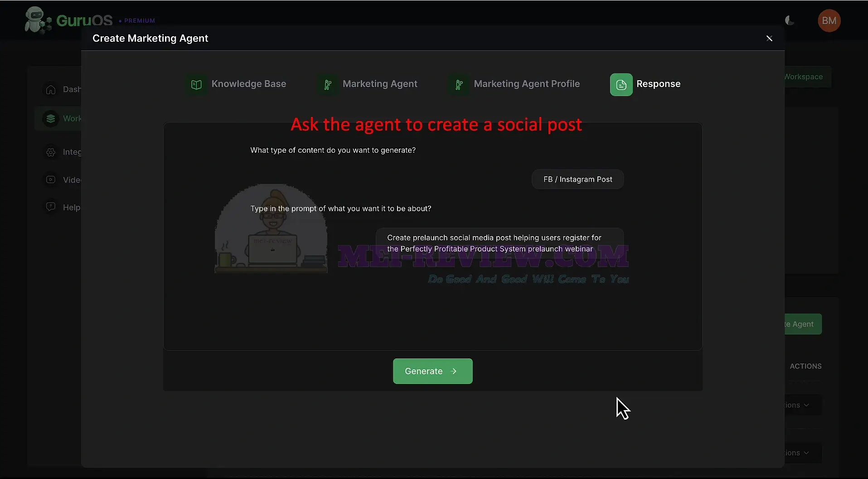Click the Knowledge Base step icon
The image size is (868, 479).
[196, 85]
